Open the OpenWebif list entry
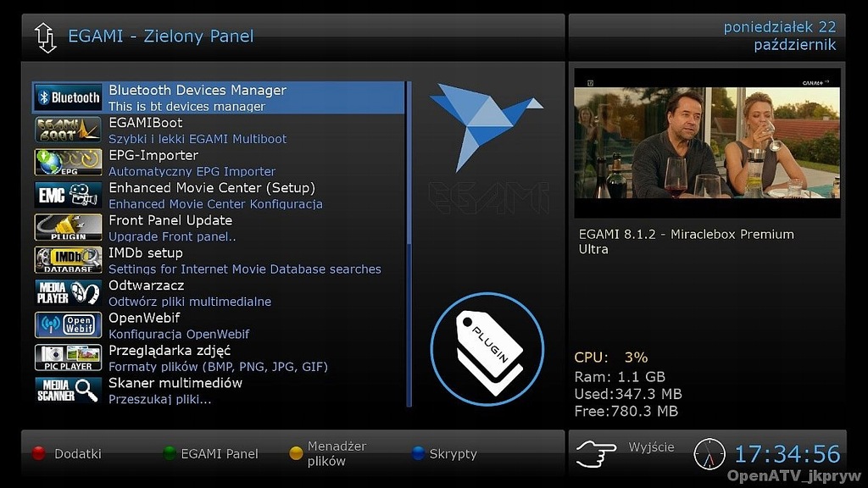The height and width of the screenshot is (488, 868). [x=219, y=325]
